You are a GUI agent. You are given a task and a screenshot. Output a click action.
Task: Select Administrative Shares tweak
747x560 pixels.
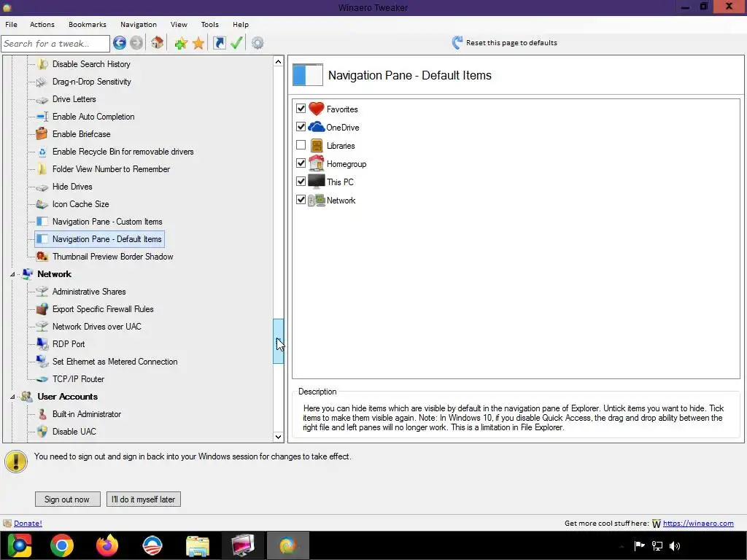89,292
